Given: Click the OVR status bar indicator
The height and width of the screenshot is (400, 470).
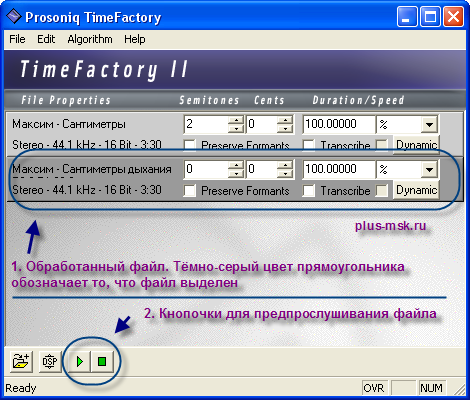Looking at the screenshot, I should point(374,388).
